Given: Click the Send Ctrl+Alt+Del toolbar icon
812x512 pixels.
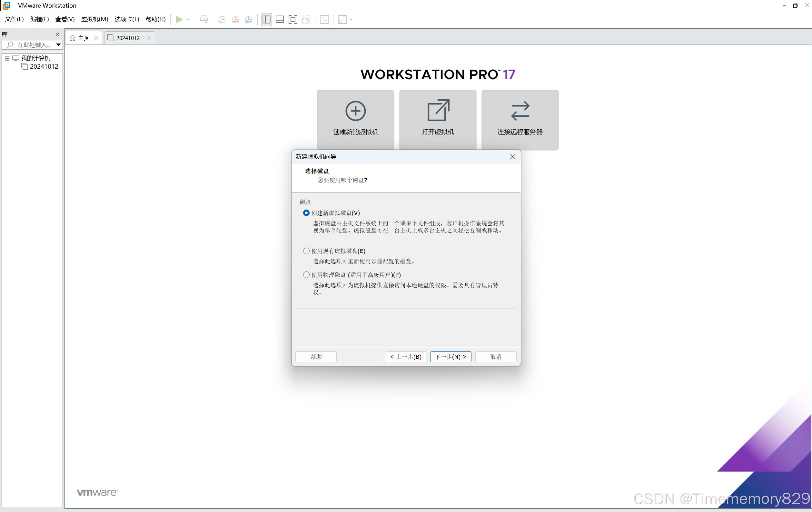Looking at the screenshot, I should (x=204, y=20).
